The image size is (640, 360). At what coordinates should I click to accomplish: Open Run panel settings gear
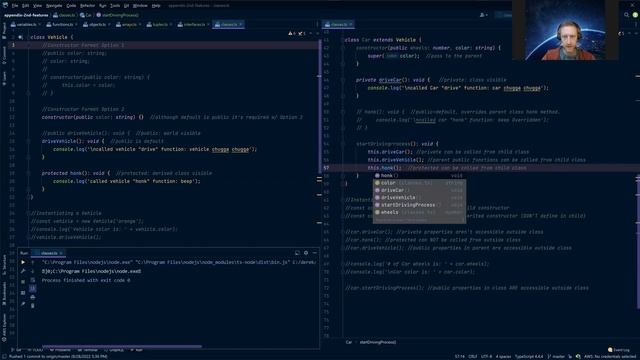pyautogui.click(x=306, y=253)
